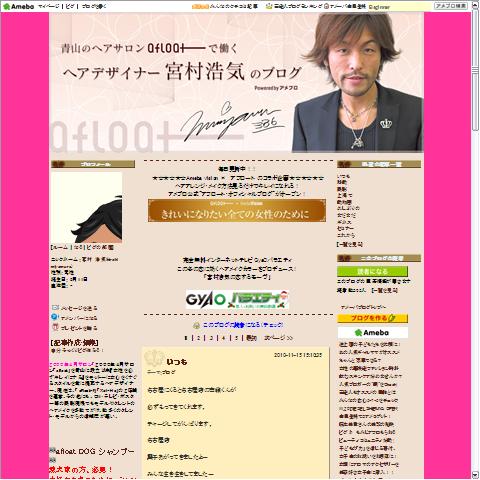Click the gift icon to send a present

pyautogui.click(x=55, y=327)
